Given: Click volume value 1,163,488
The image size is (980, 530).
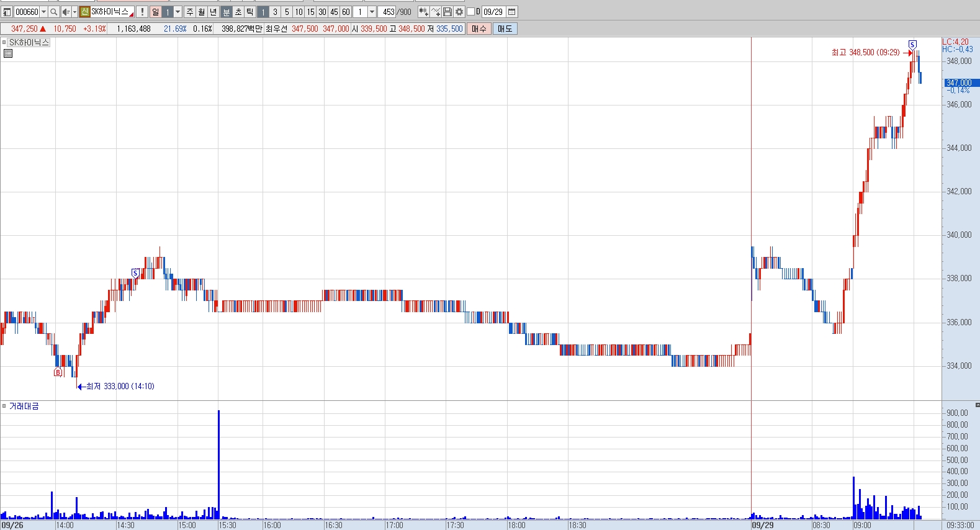Looking at the screenshot, I should pyautogui.click(x=133, y=29).
